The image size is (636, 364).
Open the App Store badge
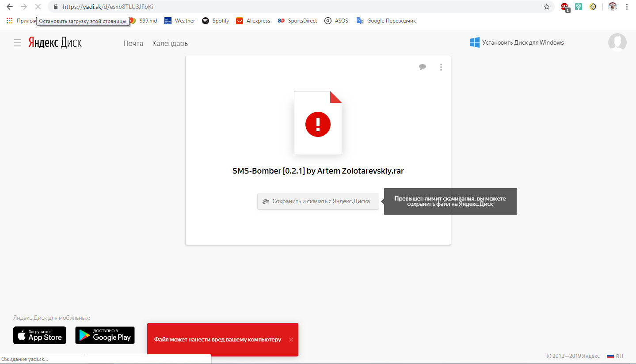click(x=40, y=335)
